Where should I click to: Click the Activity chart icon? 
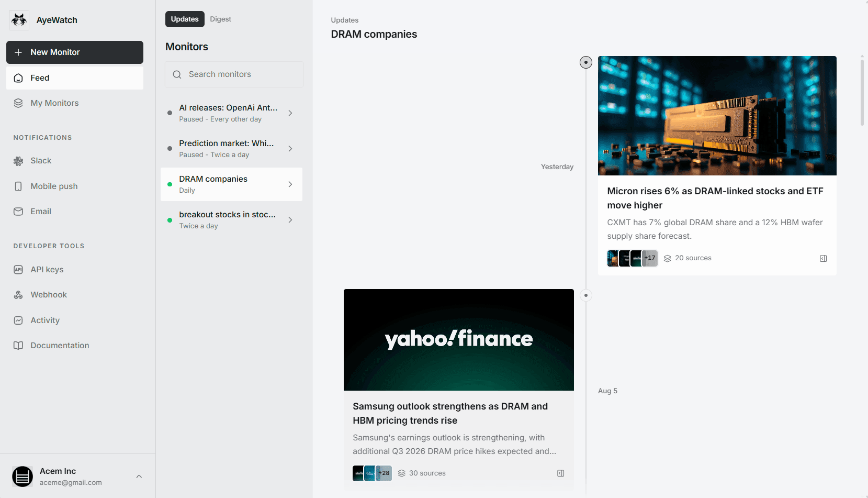coord(18,320)
